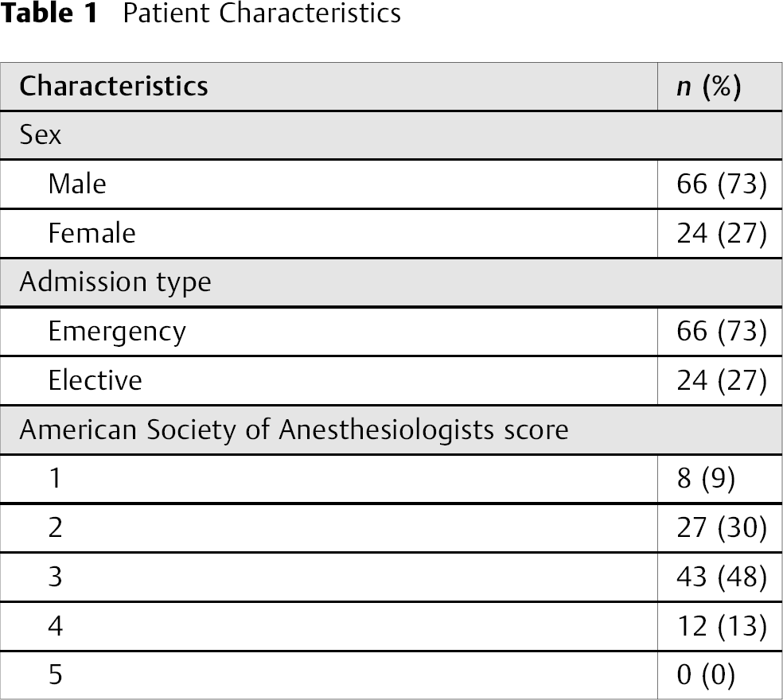
Task: Click the 24 (27) value for Female
Action: tap(722, 233)
